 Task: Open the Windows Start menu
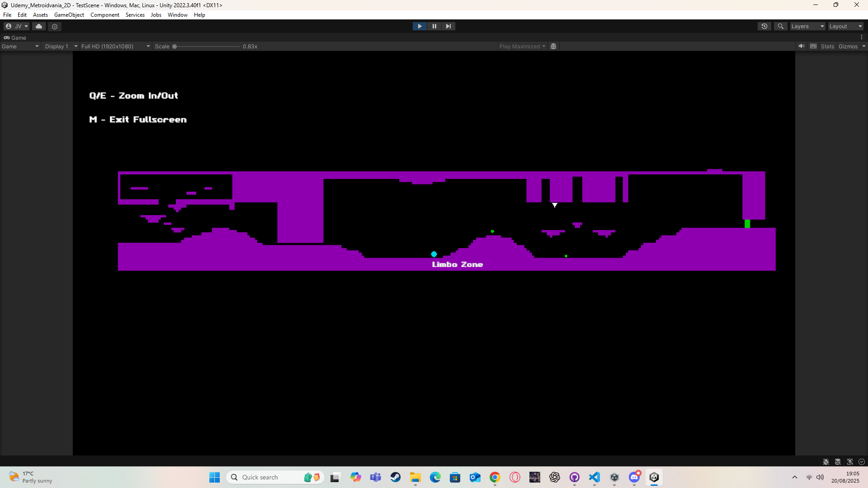point(214,477)
